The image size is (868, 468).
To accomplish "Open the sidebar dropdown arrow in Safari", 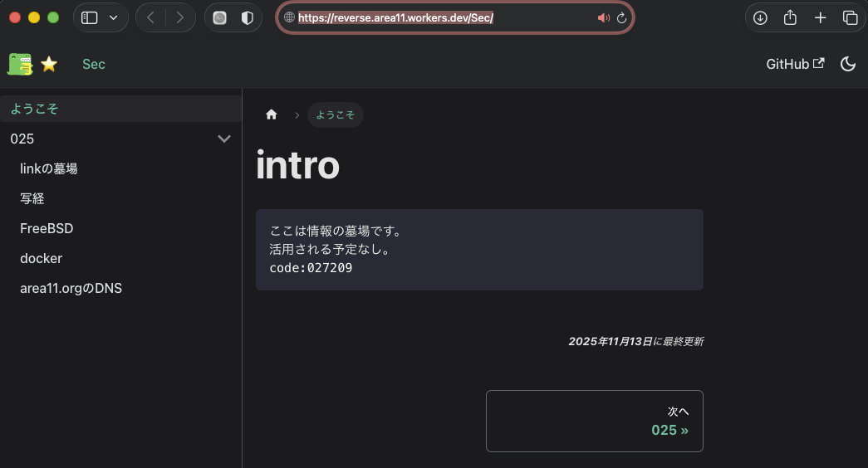I will click(114, 17).
